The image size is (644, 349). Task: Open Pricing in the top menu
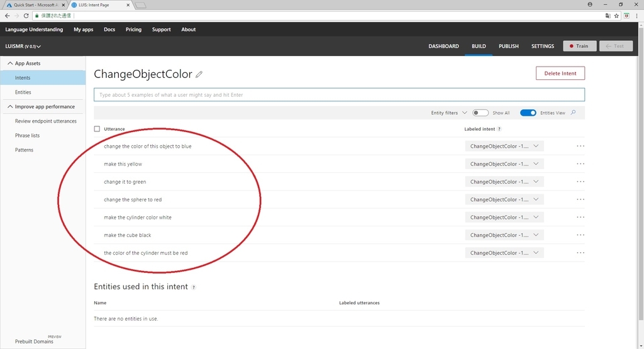pos(133,30)
